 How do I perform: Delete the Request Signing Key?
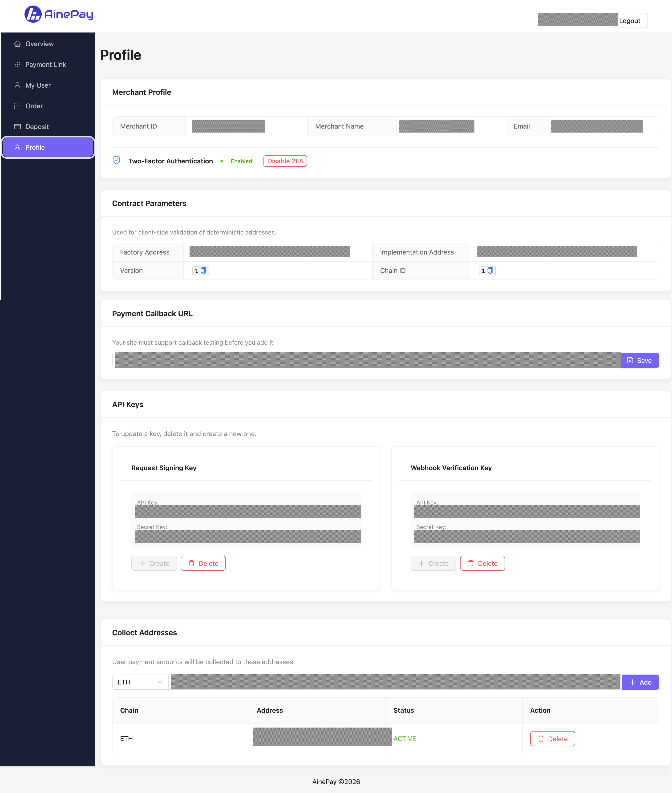[203, 563]
